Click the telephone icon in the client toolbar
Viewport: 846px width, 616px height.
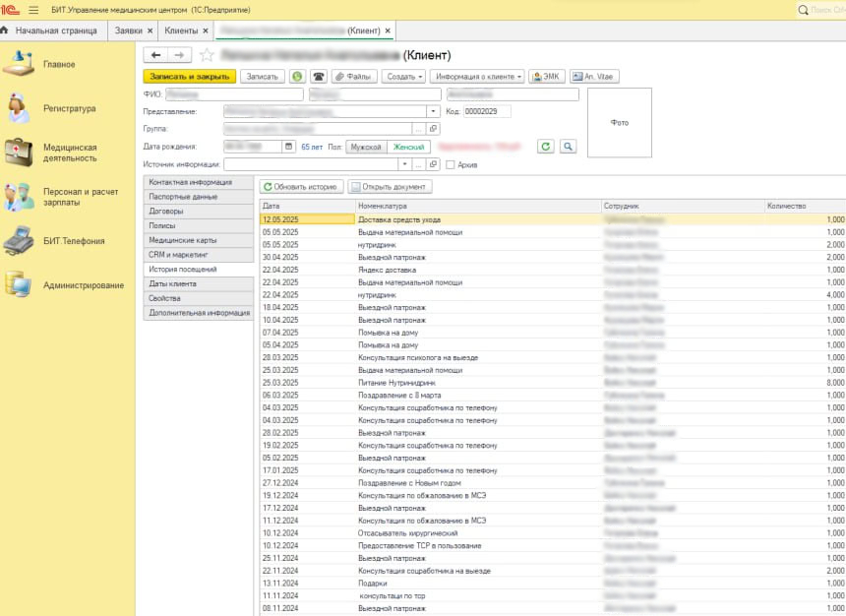[319, 77]
